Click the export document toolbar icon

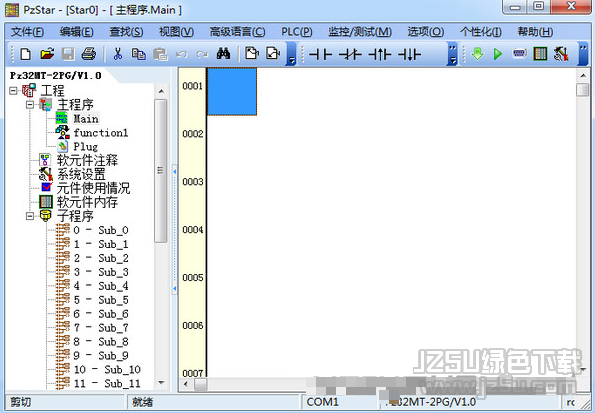273,54
